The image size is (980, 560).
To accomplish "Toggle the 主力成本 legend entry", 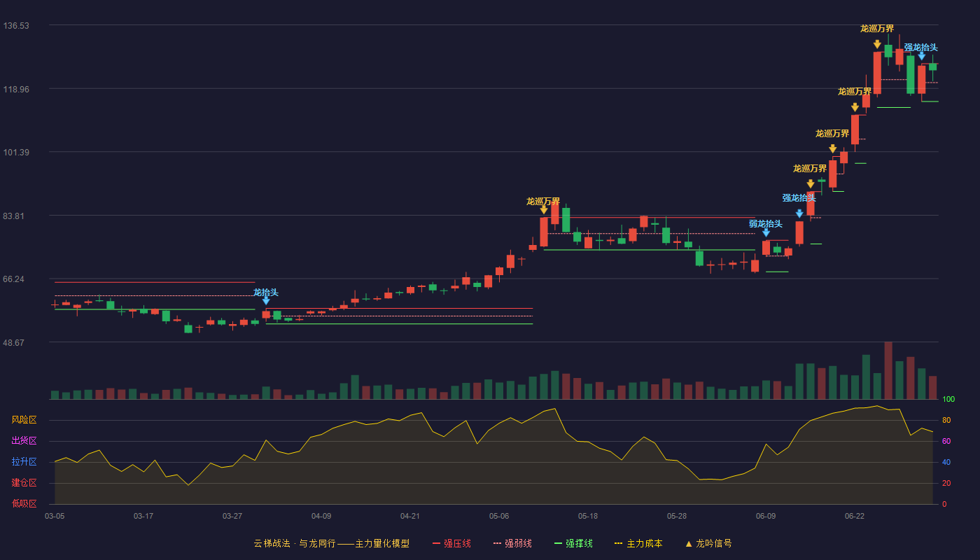I will tap(638, 543).
